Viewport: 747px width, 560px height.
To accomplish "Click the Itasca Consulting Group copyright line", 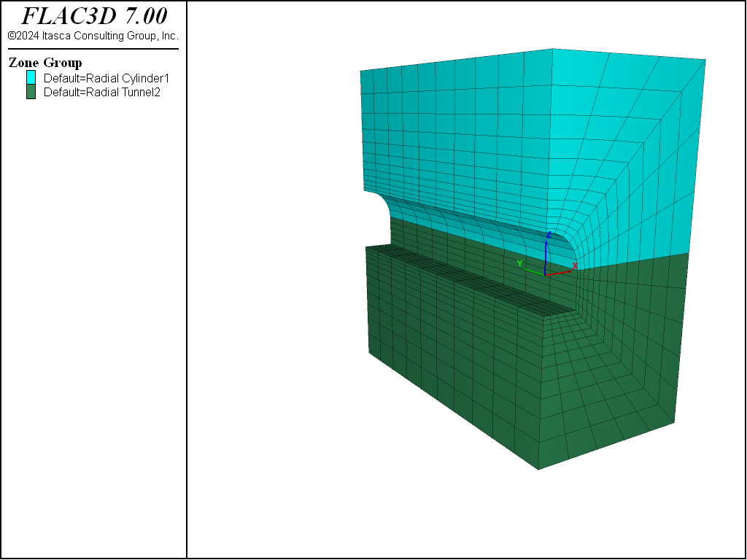I will tap(93, 36).
